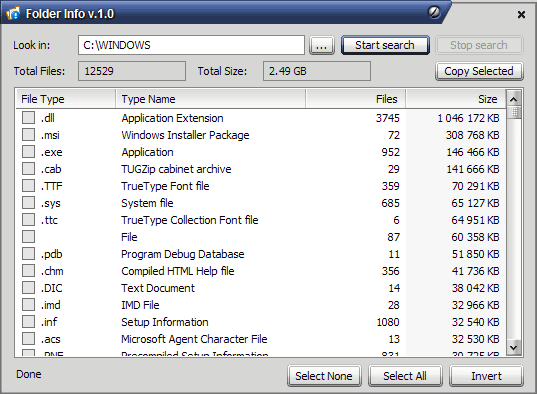537x394 pixels.
Task: Click the Files column header
Action: 356,99
